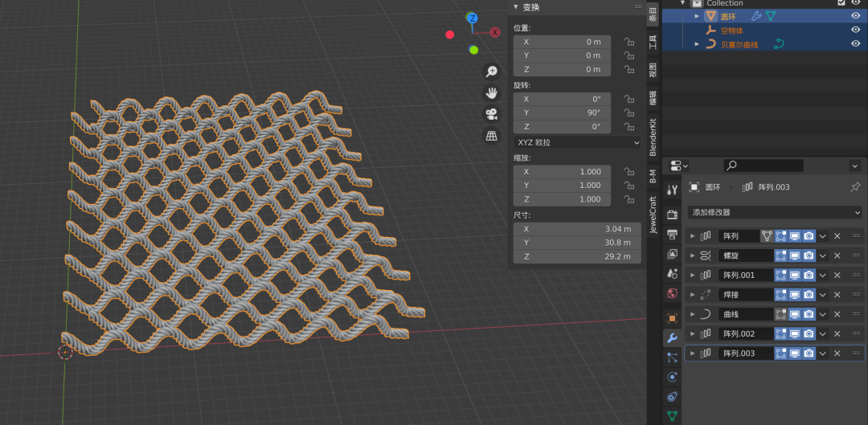Screen dimensions: 868x425
Task: Open the chevron menu of 阵列.002 modifier
Action: click(x=823, y=333)
